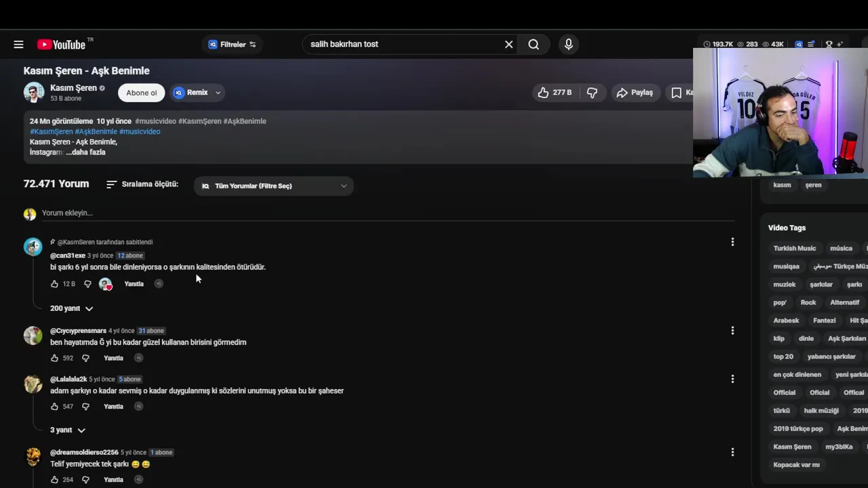Open the Kasım Şeren channel name link
Image resolution: width=868 pixels, height=488 pixels.
coord(73,88)
